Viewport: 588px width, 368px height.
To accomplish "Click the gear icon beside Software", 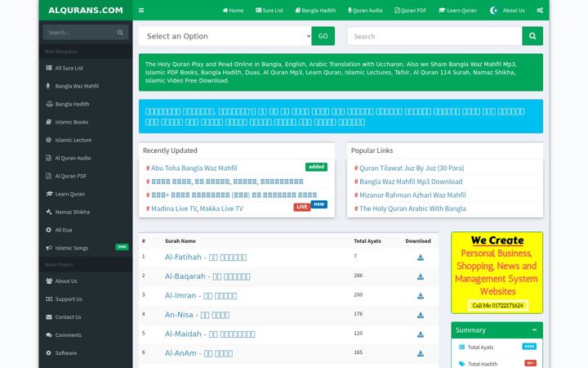I will (48, 353).
